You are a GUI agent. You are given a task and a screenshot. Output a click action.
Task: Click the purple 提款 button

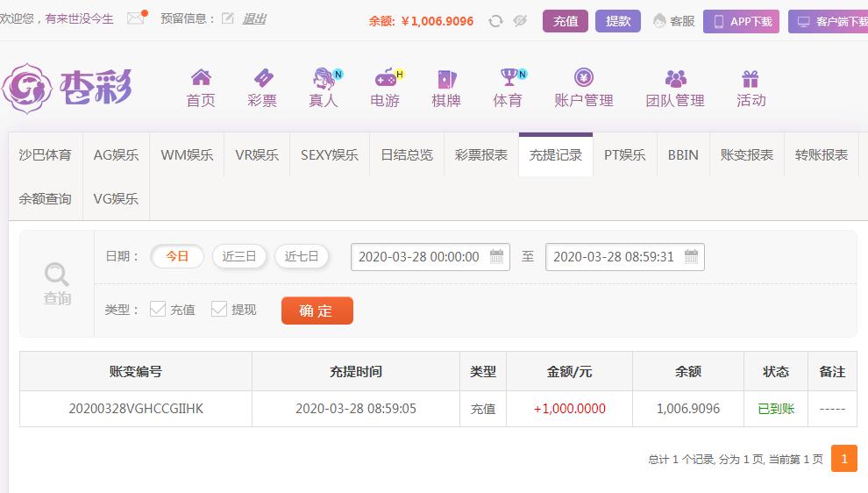click(618, 21)
